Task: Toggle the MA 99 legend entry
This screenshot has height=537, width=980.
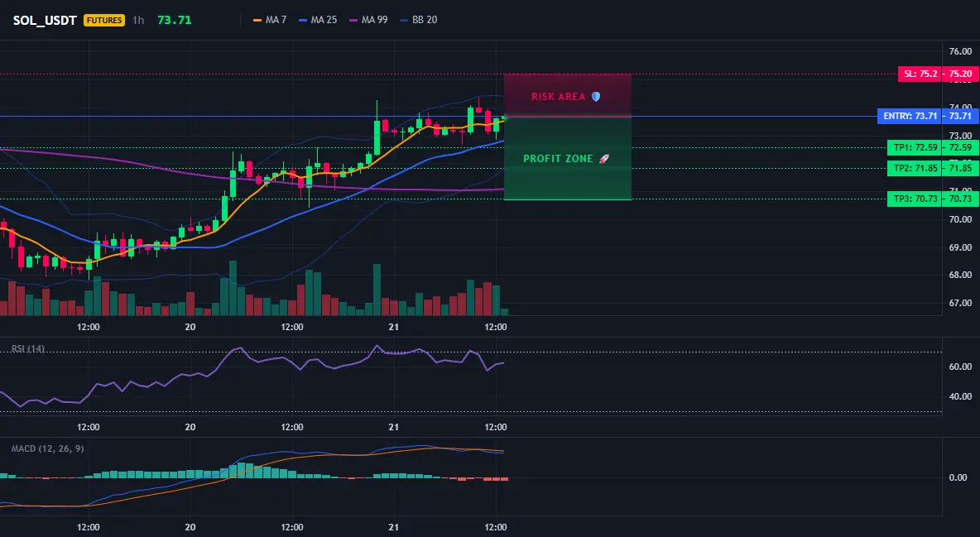Action: 368,20
